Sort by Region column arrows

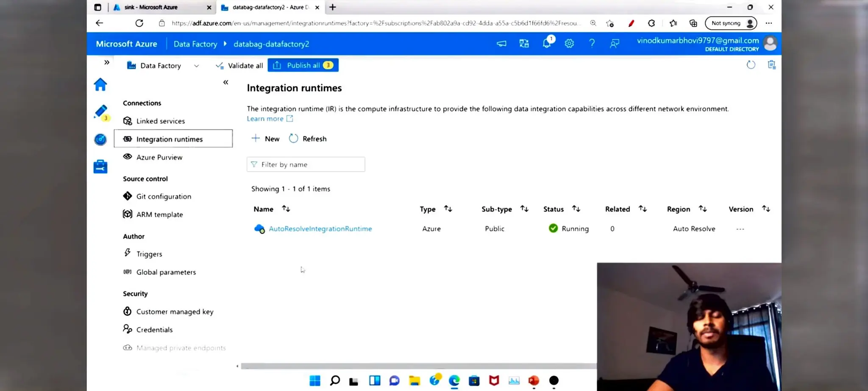(703, 209)
